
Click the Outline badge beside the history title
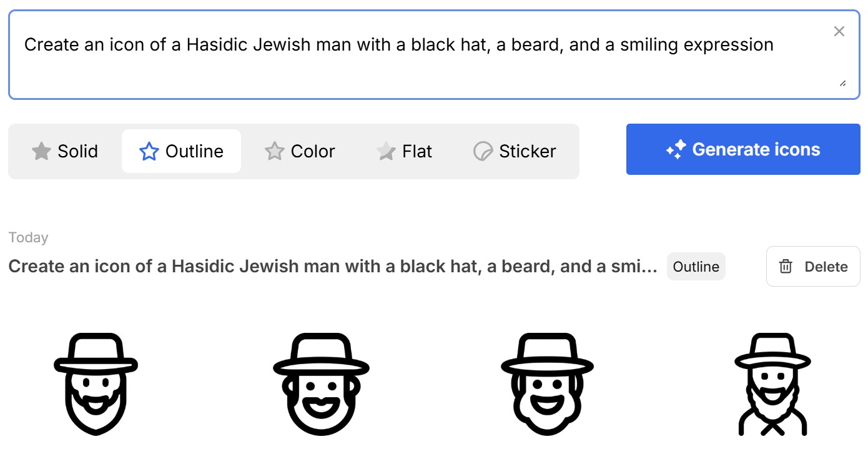[x=696, y=267]
